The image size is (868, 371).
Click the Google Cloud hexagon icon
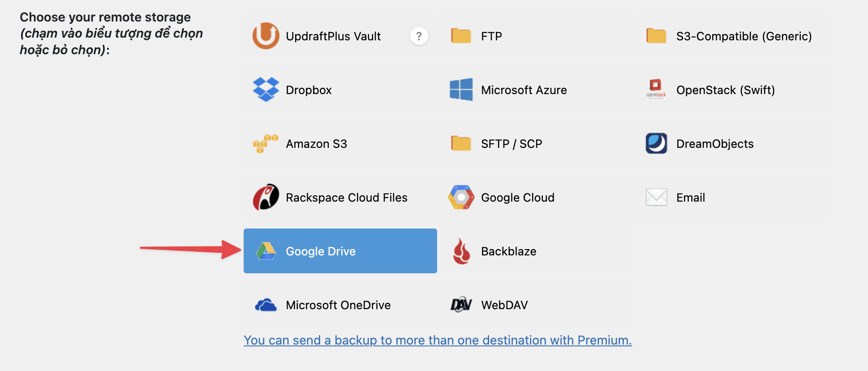click(x=461, y=197)
